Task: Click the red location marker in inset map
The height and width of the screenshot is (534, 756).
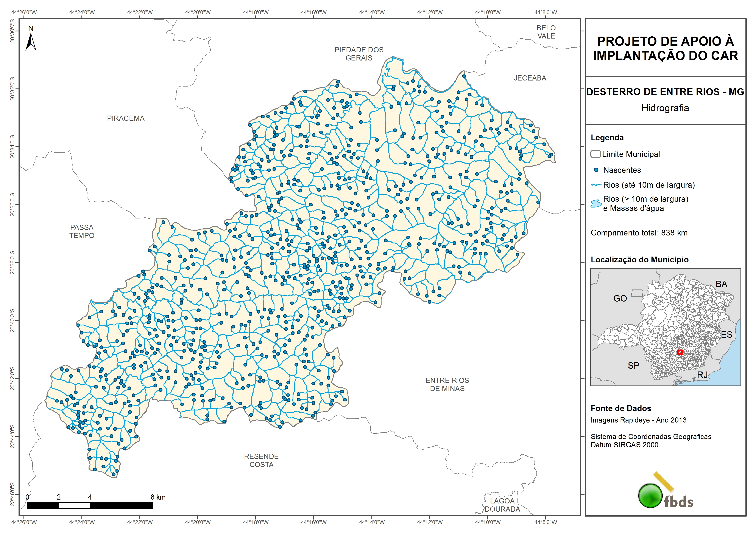Action: 680,352
